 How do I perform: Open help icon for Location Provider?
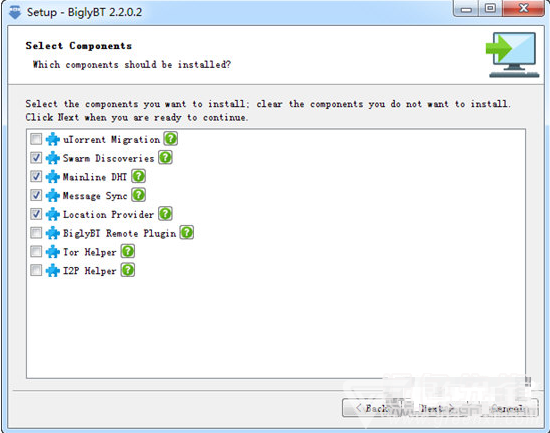click(165, 214)
